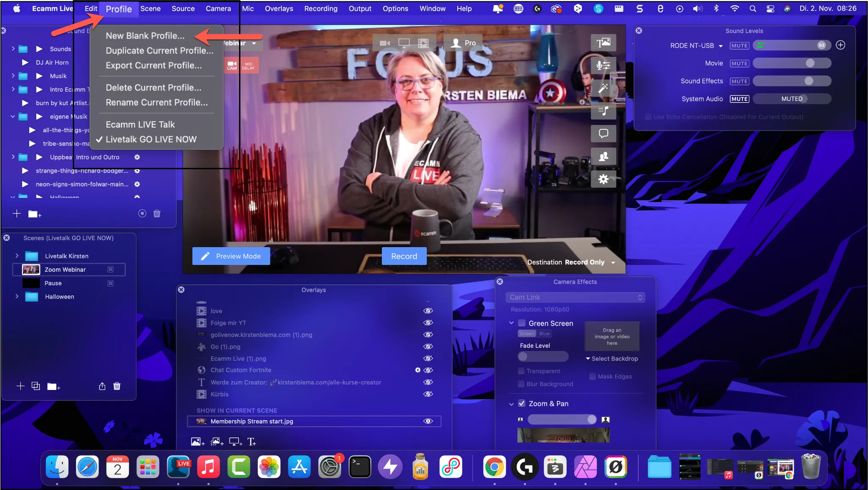The height and width of the screenshot is (490, 868).
Task: Open the interview guests icon
Action: pyautogui.click(x=603, y=156)
